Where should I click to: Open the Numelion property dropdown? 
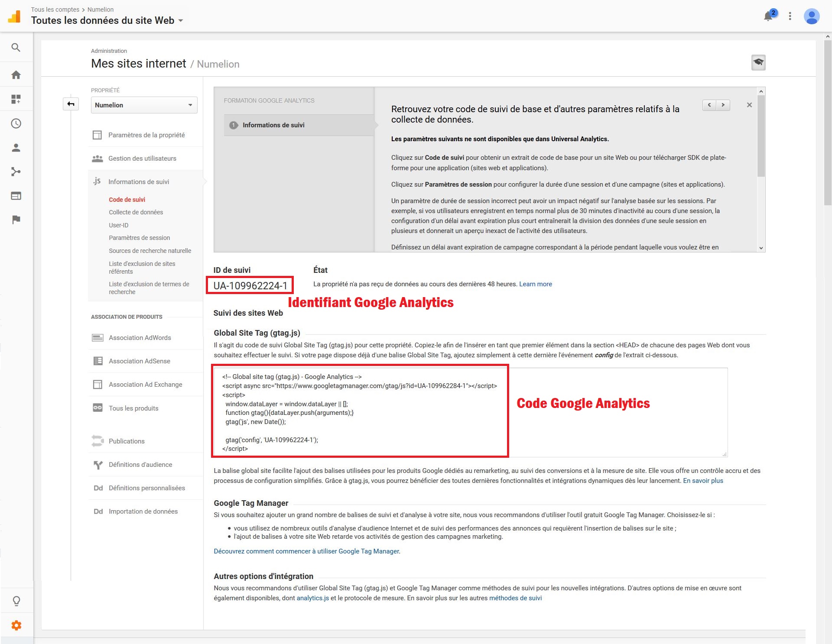click(x=144, y=105)
